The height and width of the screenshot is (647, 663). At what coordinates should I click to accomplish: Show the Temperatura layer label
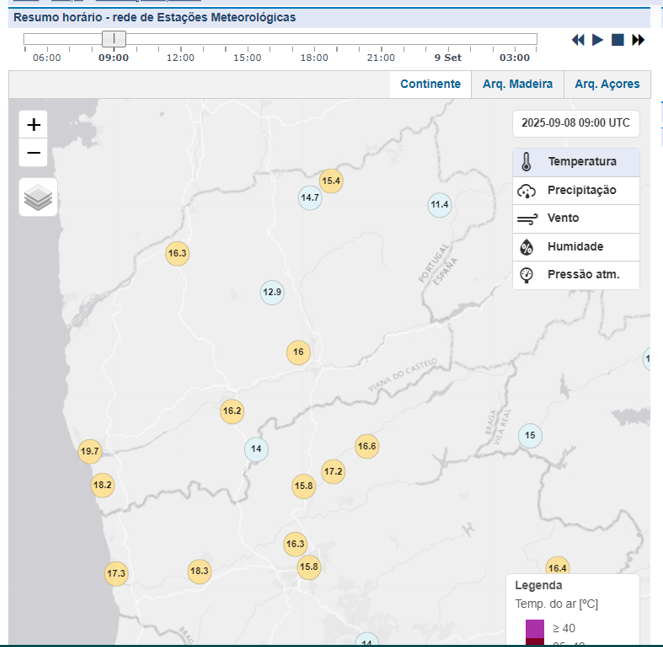(x=582, y=162)
